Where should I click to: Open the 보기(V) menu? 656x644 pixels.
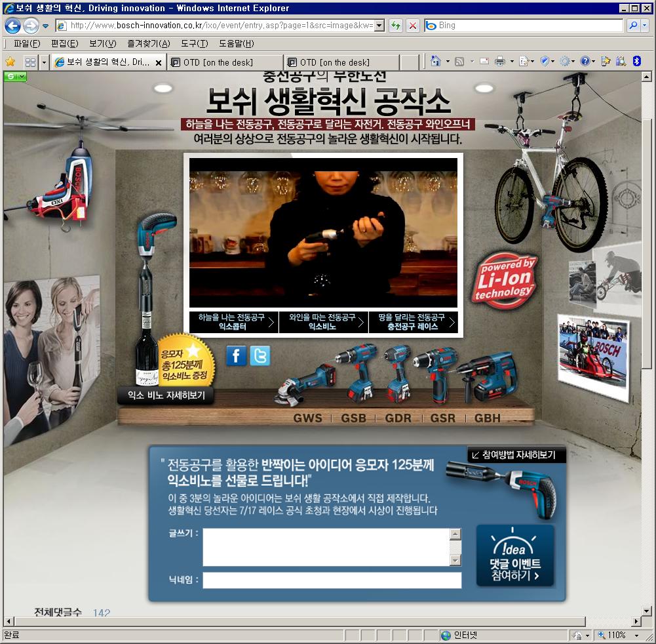coord(102,43)
